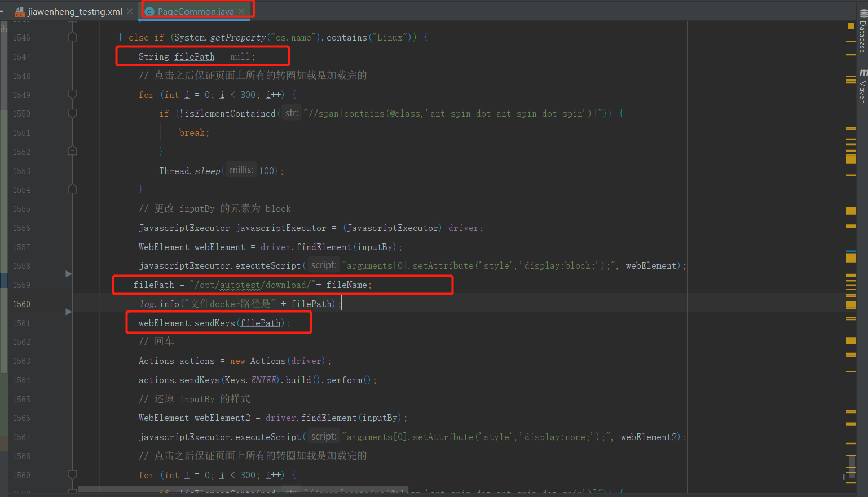Click the gutter arrow beside line 1561
Viewport: 868px width, 497px height.
69,312
